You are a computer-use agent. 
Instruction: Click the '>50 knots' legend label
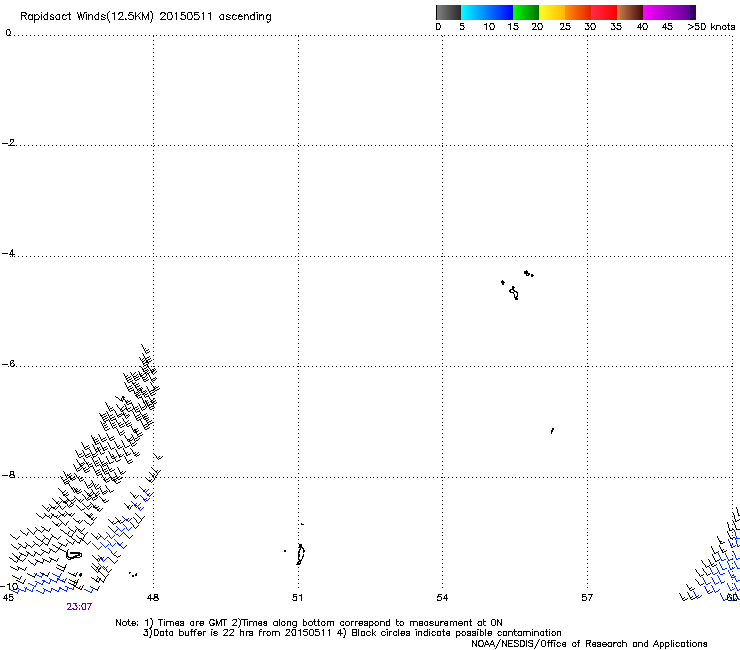click(x=711, y=27)
